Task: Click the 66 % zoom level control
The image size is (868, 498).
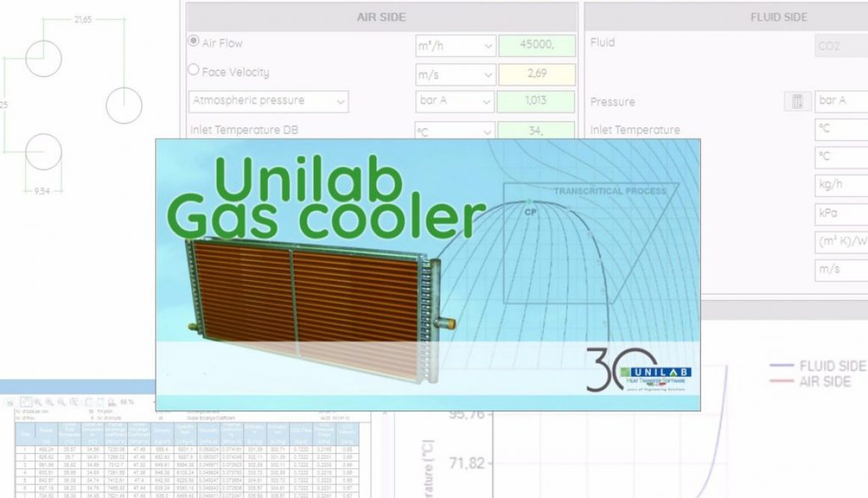Action: click(x=126, y=401)
